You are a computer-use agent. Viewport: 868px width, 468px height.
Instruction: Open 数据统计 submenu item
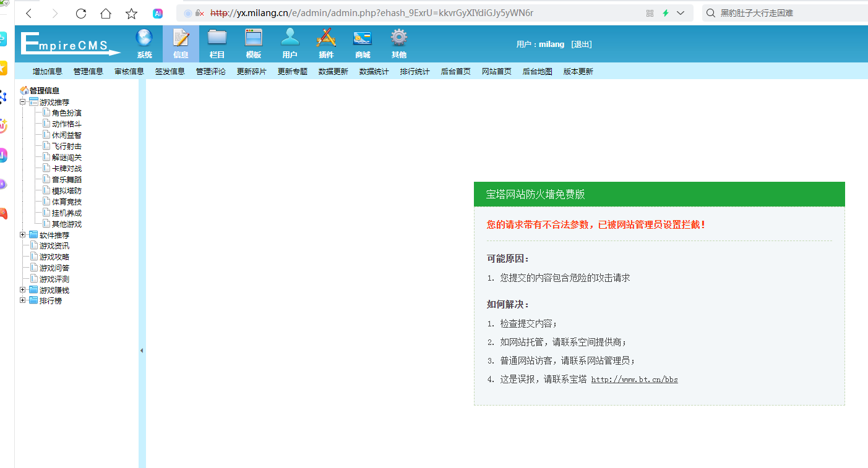[x=374, y=72]
